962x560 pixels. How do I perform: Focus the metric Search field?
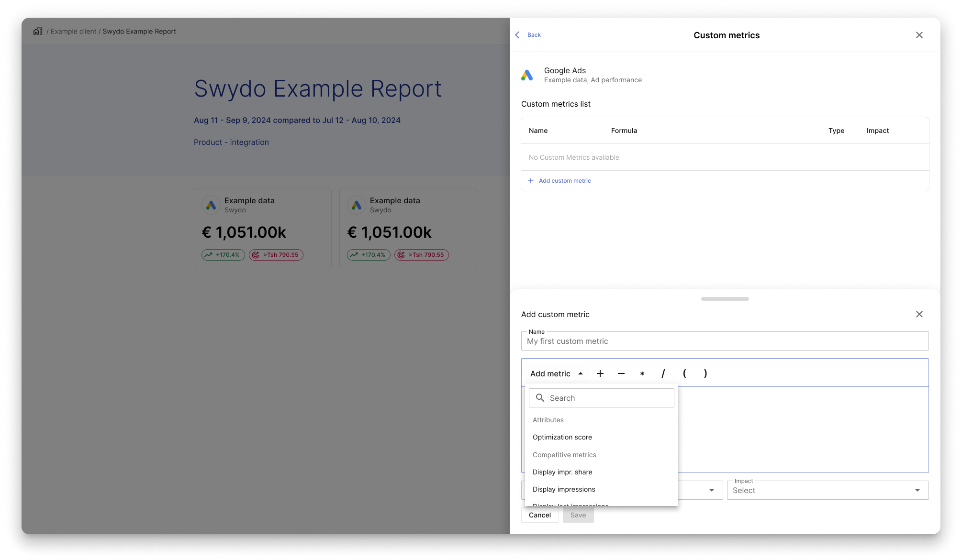(x=602, y=398)
